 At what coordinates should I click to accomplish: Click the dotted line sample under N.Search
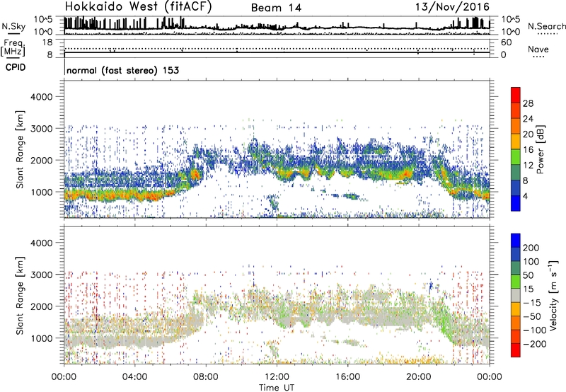(547, 33)
